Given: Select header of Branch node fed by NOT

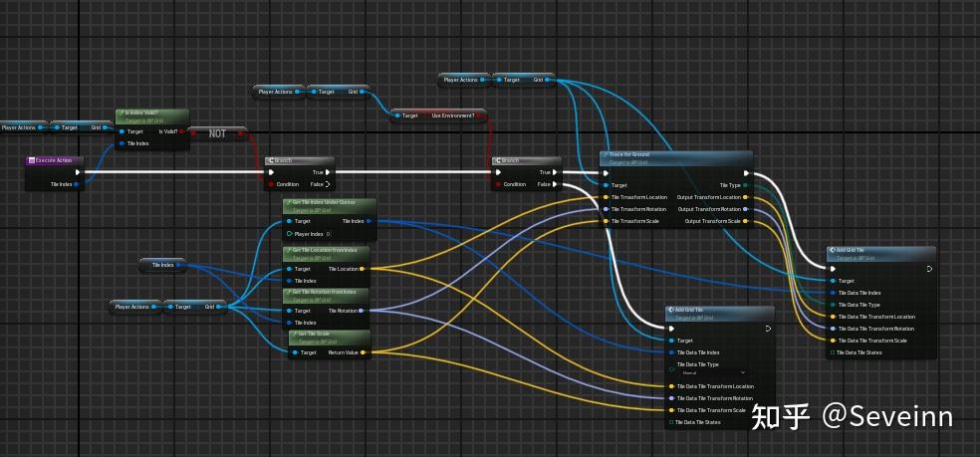Looking at the screenshot, I should [300, 160].
